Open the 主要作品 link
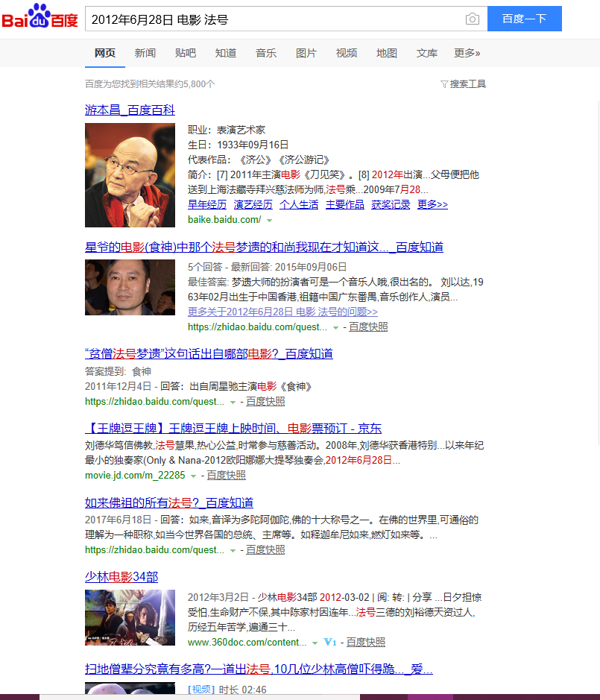This screenshot has height=700, width=600. [344, 204]
